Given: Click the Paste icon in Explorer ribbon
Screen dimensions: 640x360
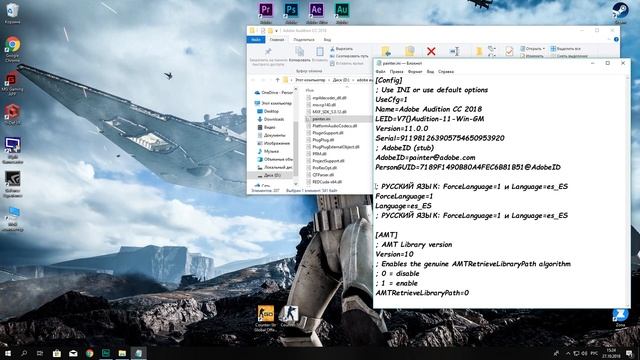Looking at the screenshot, I should pos(320,51).
